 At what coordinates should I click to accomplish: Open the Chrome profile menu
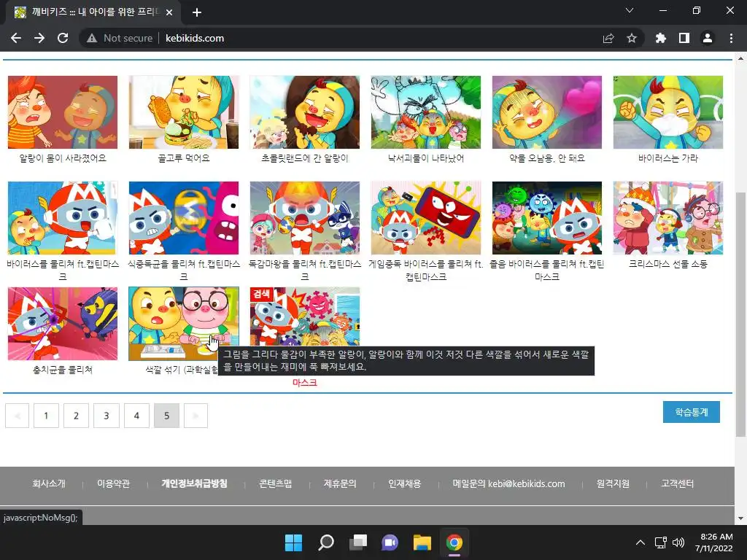click(708, 38)
